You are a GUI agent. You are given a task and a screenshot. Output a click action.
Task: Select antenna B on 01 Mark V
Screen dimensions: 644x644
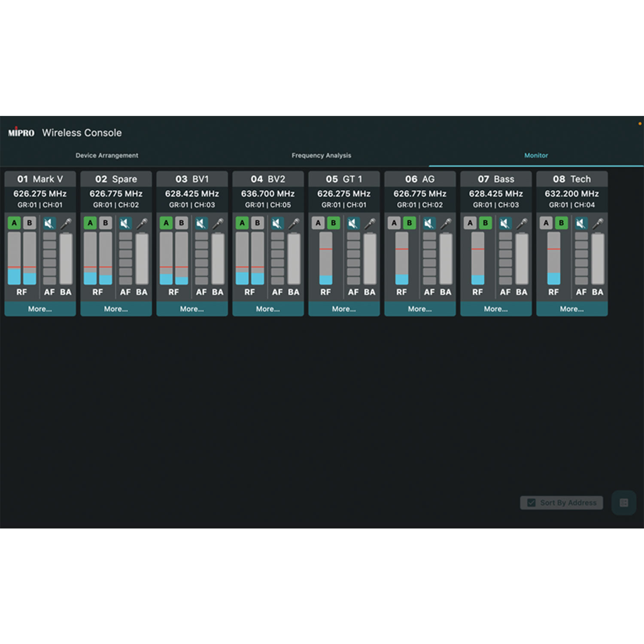[30, 223]
